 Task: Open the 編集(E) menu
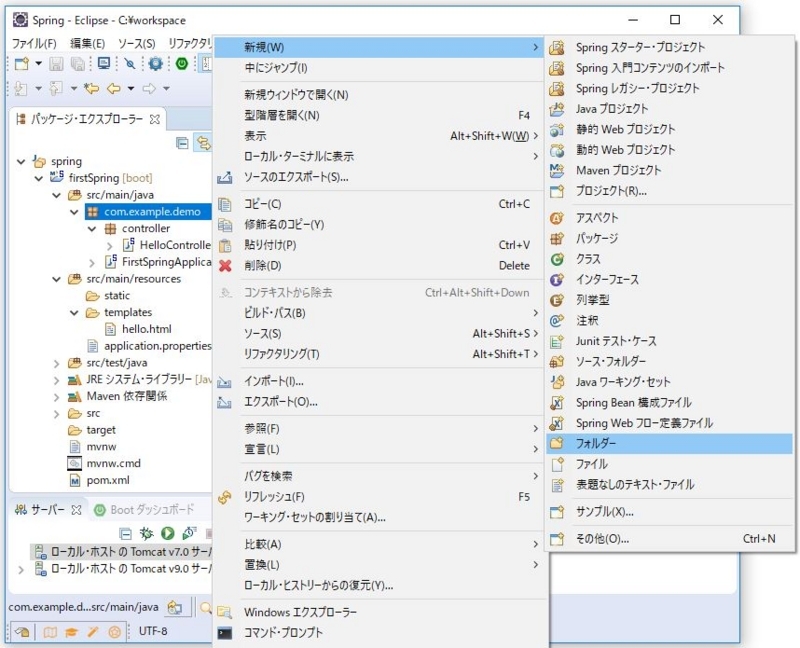(87, 43)
